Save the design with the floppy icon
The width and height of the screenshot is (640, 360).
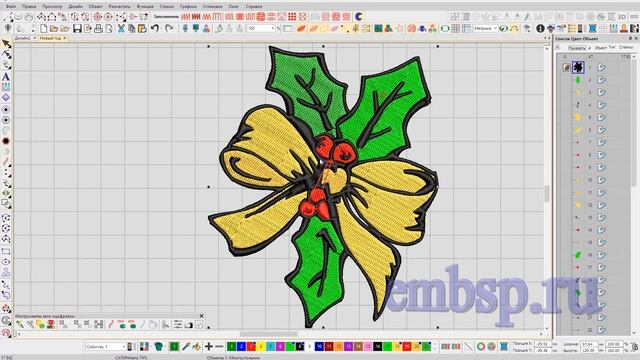pyautogui.click(x=77, y=29)
